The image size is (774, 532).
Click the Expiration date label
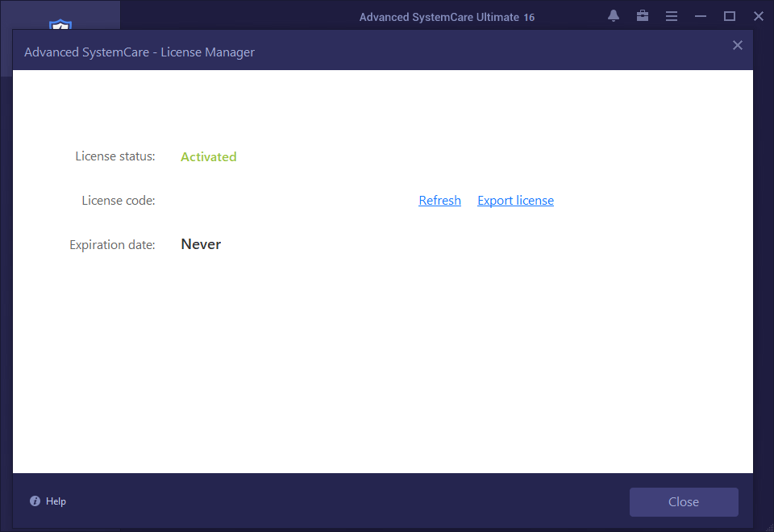112,245
